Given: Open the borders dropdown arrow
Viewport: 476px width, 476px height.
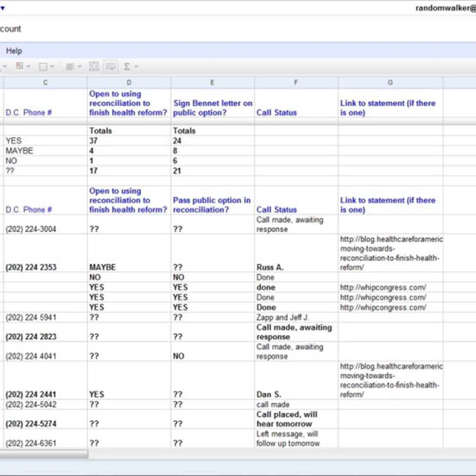Looking at the screenshot, I should (x=53, y=66).
